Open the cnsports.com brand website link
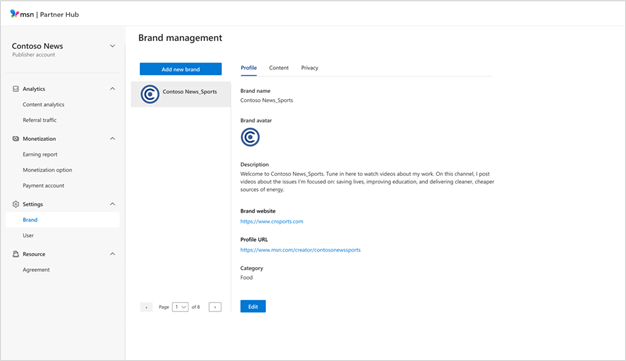Screen dimensions: 626x361 [x=271, y=221]
